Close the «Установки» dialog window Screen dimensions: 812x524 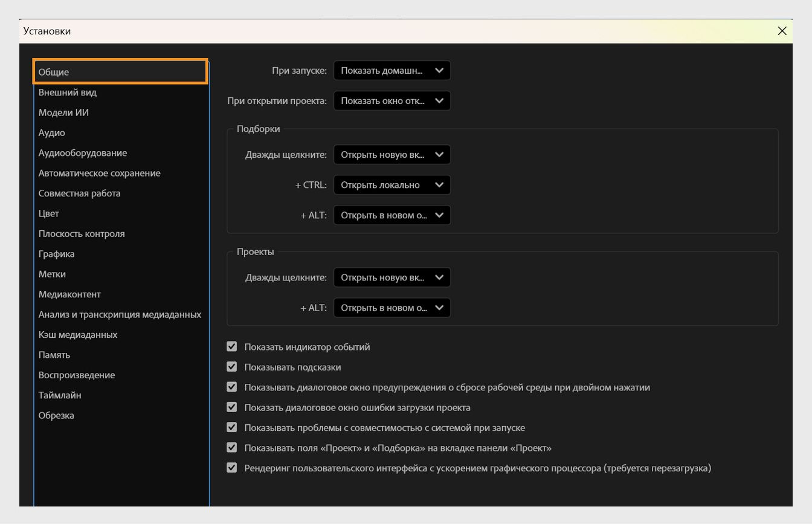click(x=782, y=31)
